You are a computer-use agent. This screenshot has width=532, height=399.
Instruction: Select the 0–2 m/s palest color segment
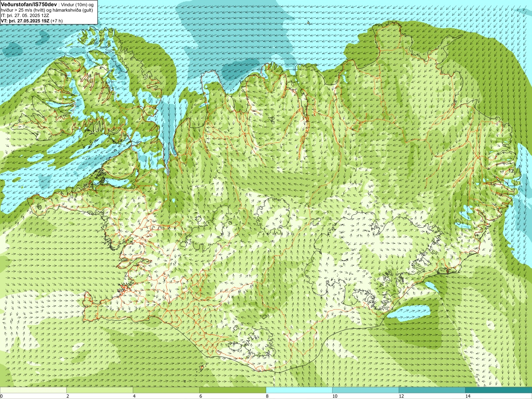pos(33,390)
